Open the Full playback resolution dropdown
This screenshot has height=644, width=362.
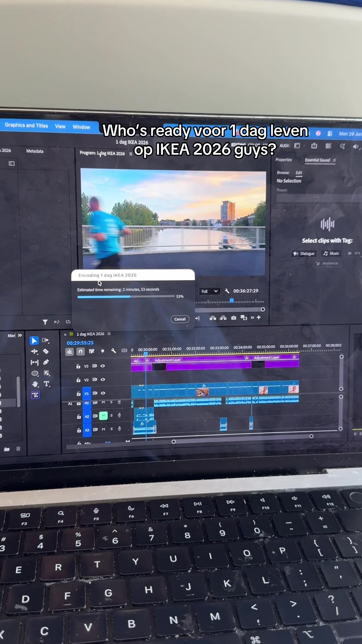pos(209,291)
